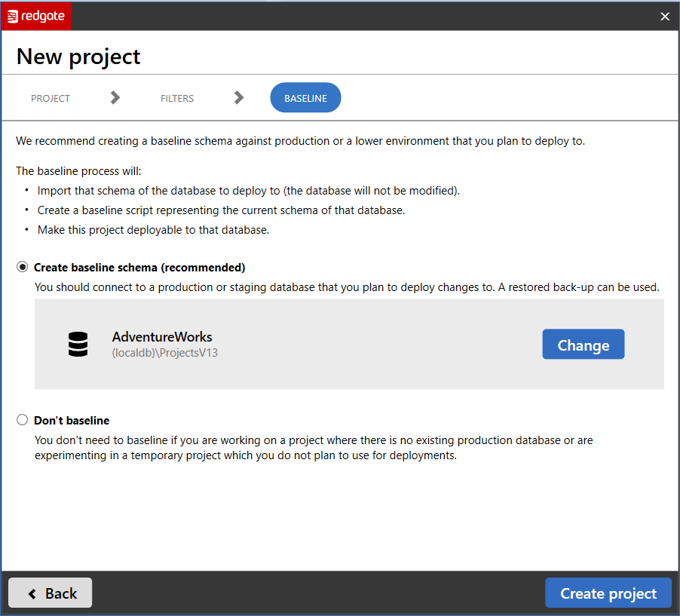Image resolution: width=680 pixels, height=616 pixels.
Task: Click the chevron arrow after FILTERS
Action: click(239, 97)
